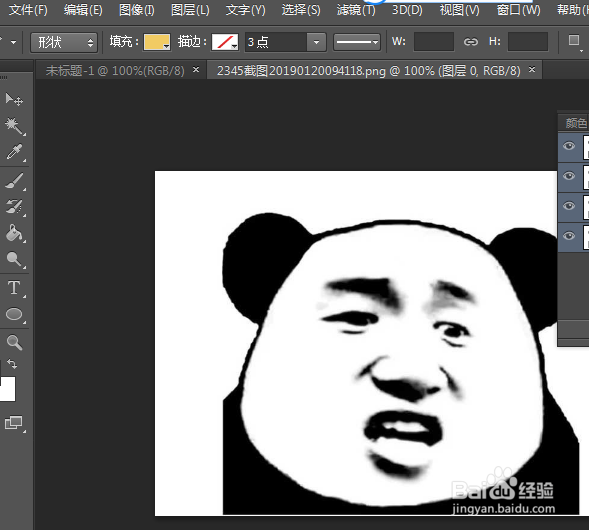Open the stroke line style dropdown

click(357, 42)
